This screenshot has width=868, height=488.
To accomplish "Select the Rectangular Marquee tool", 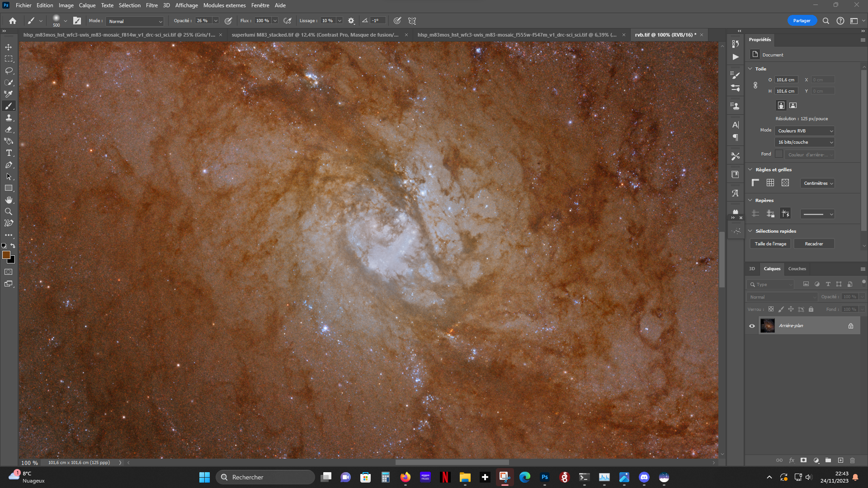I will [9, 59].
